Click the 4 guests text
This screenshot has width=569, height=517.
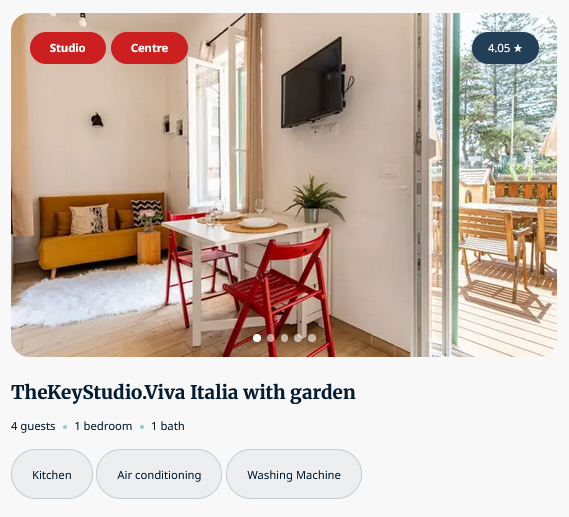tap(33, 426)
